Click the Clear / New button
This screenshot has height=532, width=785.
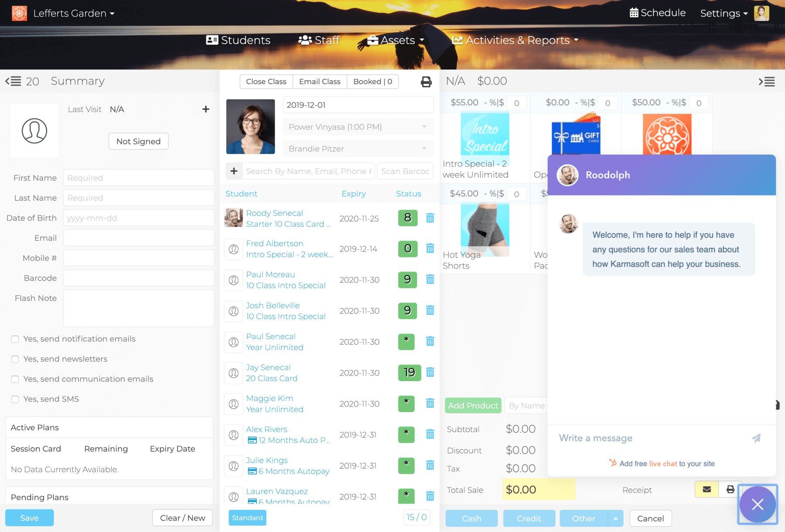pos(182,518)
